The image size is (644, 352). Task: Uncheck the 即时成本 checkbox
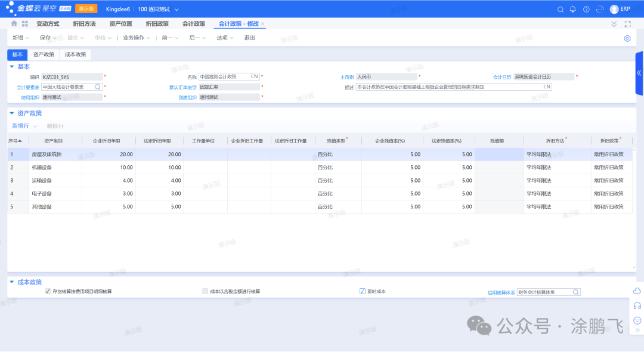(362, 292)
